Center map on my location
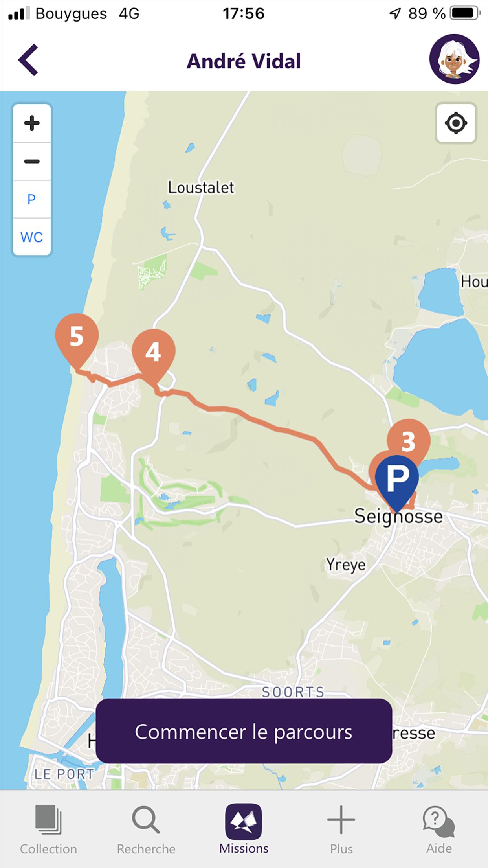488x868 pixels. 456,123
